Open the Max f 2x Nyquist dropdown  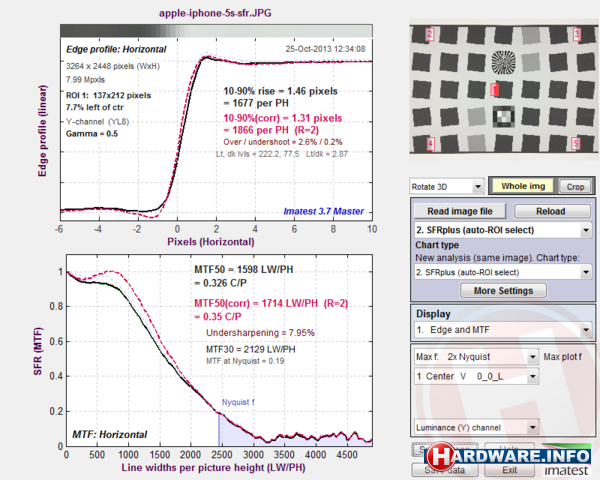(x=476, y=357)
